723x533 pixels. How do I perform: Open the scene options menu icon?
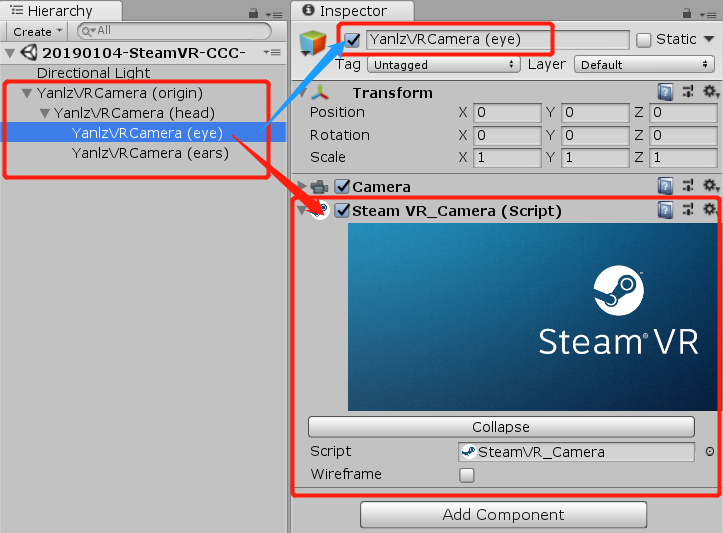click(272, 52)
